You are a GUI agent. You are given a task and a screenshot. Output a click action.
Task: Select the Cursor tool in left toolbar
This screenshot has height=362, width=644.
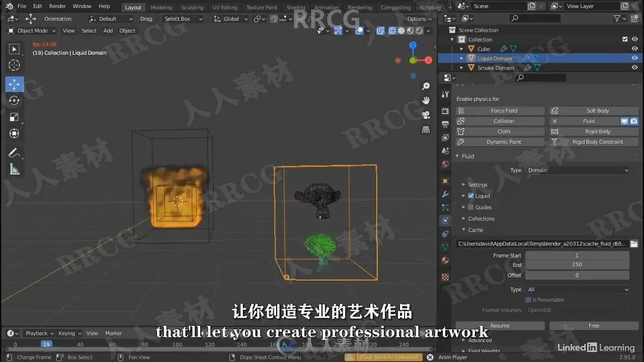tap(15, 65)
